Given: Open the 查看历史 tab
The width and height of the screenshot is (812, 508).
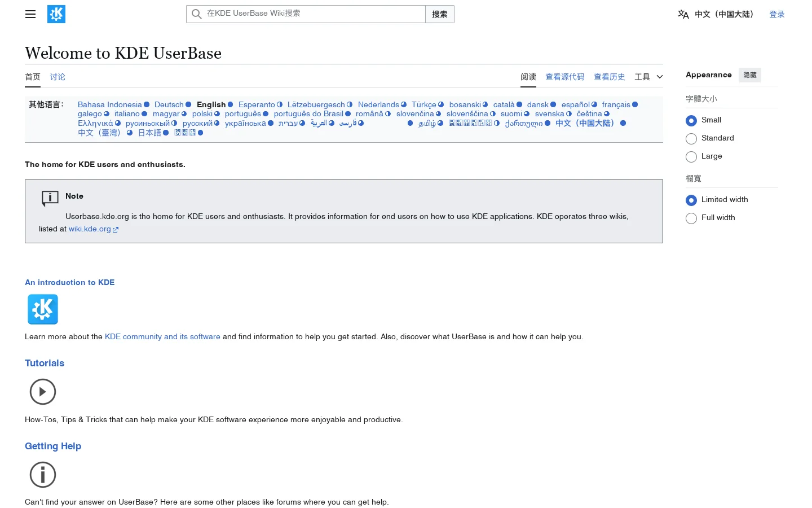Looking at the screenshot, I should pos(610,77).
